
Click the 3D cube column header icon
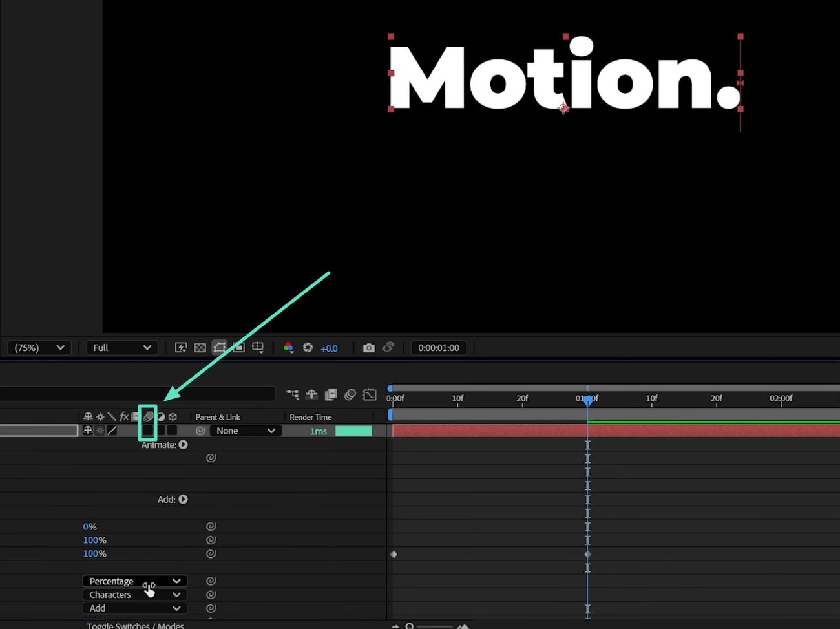[x=173, y=417]
